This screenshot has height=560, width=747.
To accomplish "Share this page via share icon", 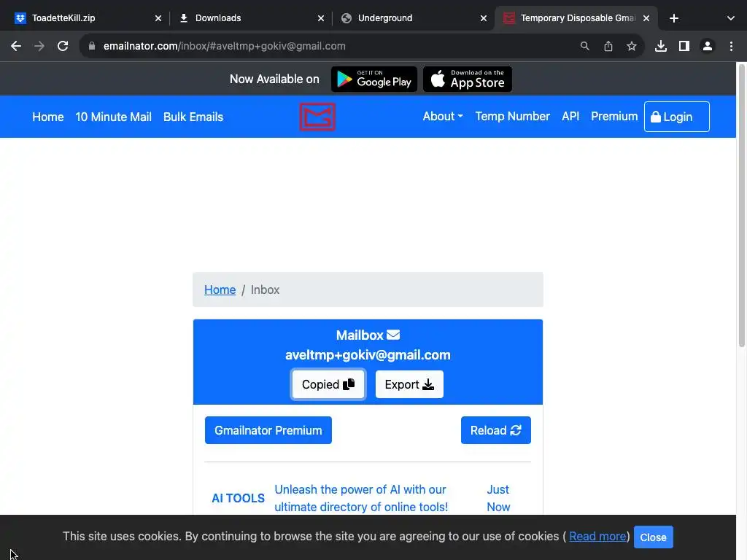I will pyautogui.click(x=608, y=46).
